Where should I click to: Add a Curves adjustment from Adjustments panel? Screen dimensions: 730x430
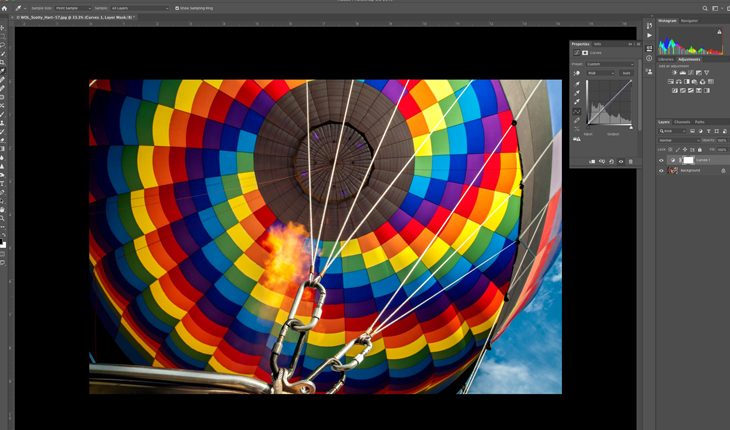(x=691, y=73)
